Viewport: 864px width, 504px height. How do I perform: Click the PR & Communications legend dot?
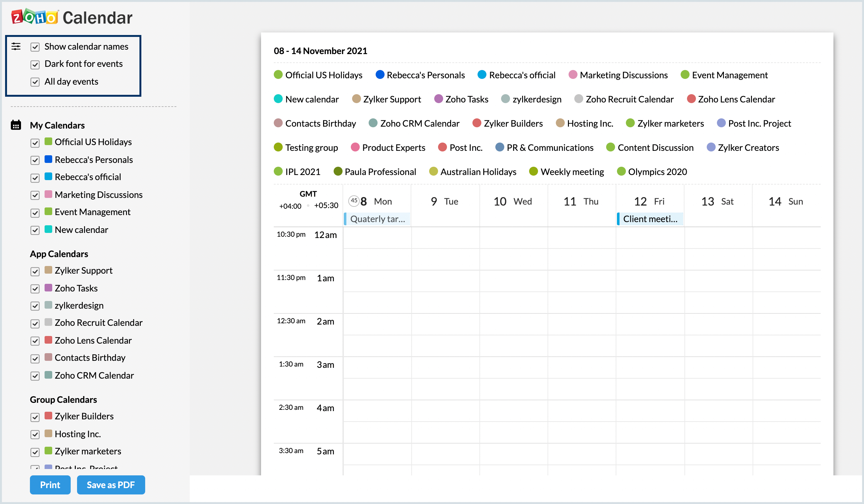pos(499,147)
